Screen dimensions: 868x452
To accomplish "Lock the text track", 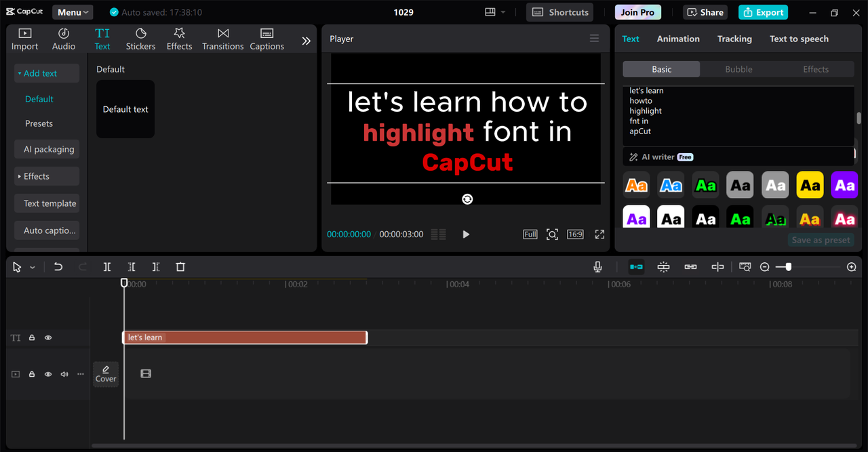I will [x=32, y=337].
